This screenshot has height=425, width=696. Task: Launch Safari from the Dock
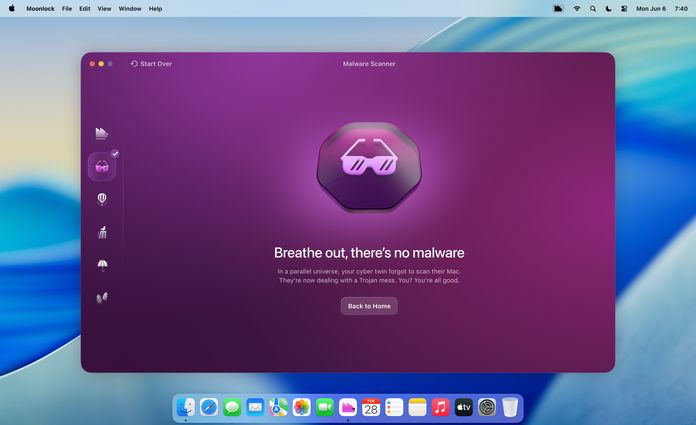click(209, 407)
